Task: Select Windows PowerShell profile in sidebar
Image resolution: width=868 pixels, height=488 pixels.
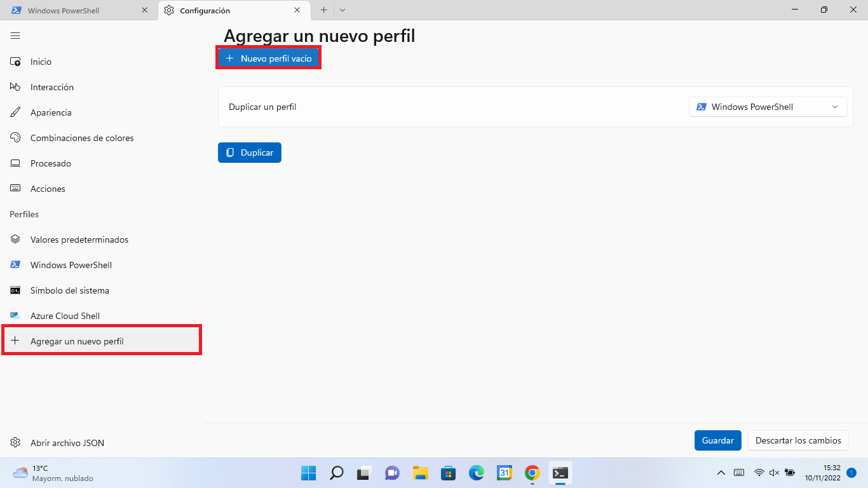Action: coord(102,265)
